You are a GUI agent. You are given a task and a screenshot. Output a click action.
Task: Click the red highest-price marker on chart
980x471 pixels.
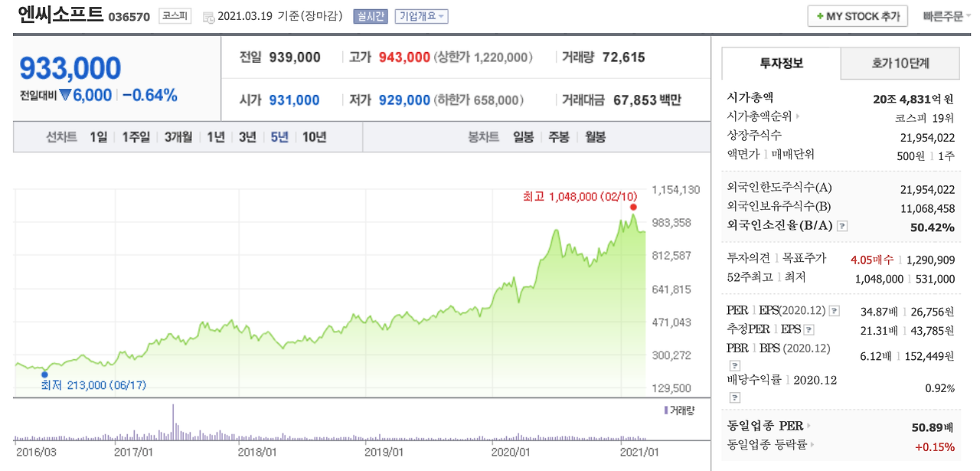coord(633,208)
